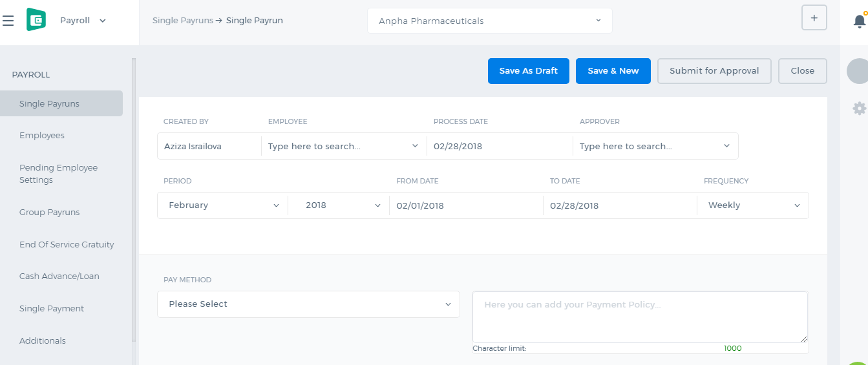
Task: Open the Pay Method Please Select dropdown
Action: (x=308, y=304)
